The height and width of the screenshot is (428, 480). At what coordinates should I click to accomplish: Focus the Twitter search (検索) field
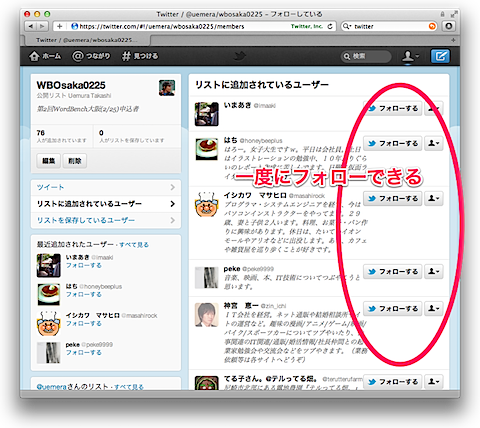point(366,56)
